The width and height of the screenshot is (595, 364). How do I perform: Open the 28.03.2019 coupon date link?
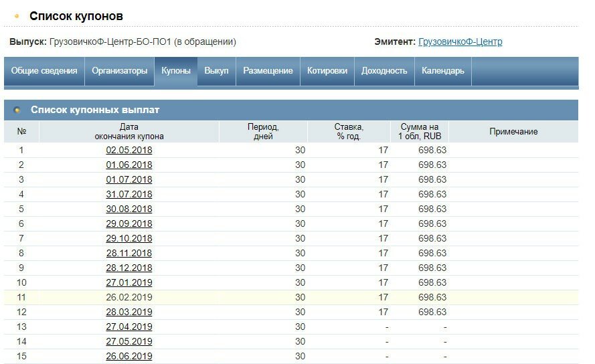129,312
